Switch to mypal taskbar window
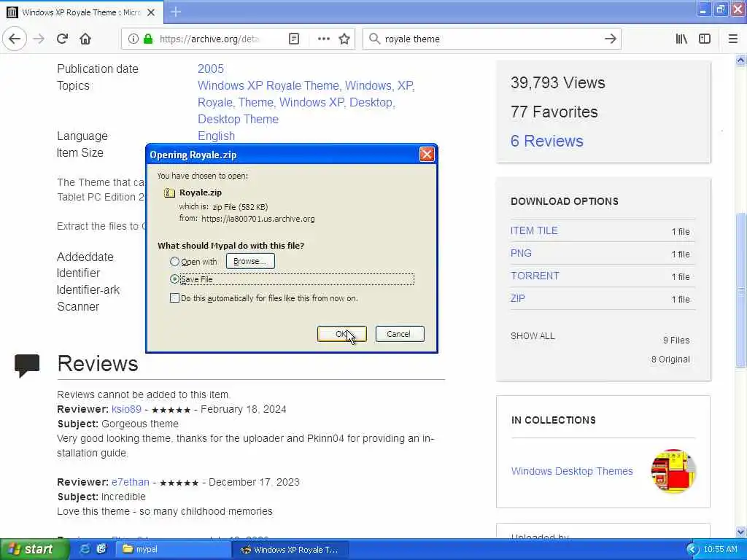 point(172,549)
